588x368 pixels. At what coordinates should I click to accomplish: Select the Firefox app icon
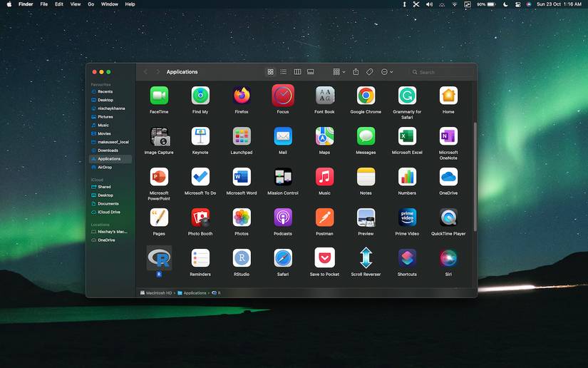click(x=242, y=96)
